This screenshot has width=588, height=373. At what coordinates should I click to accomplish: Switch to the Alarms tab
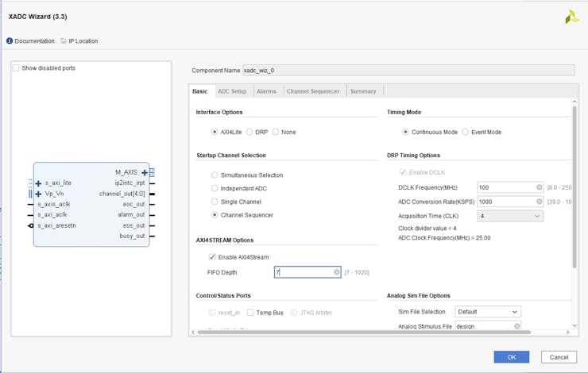click(x=266, y=91)
